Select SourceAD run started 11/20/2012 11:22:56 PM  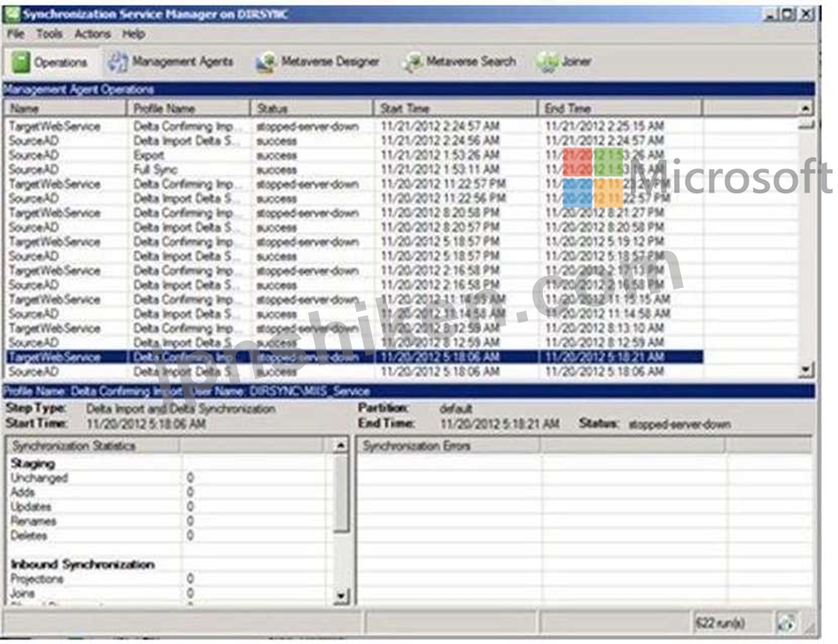pyautogui.click(x=353, y=198)
